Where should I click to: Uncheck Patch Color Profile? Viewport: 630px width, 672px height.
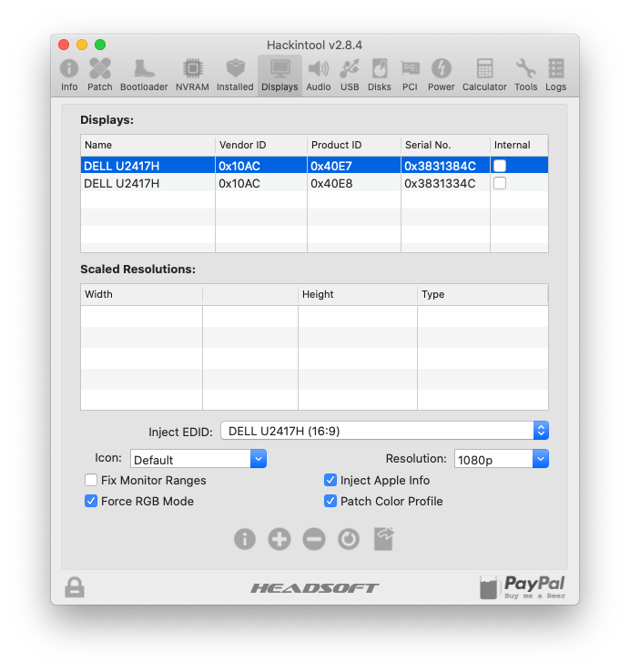(330, 501)
